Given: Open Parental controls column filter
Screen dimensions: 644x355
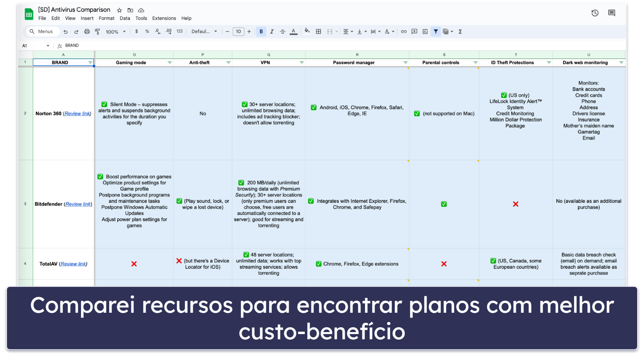Looking at the screenshot, I should (475, 63).
